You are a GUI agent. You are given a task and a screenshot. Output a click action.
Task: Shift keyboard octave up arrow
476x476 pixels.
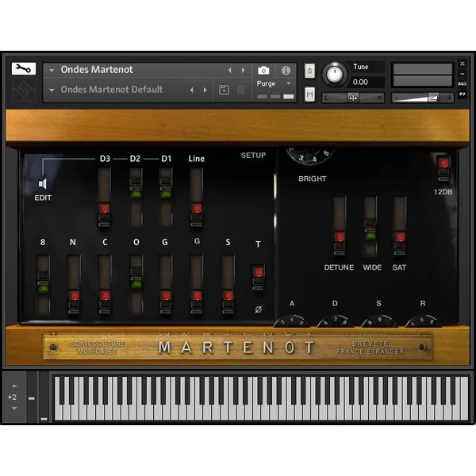[14, 386]
